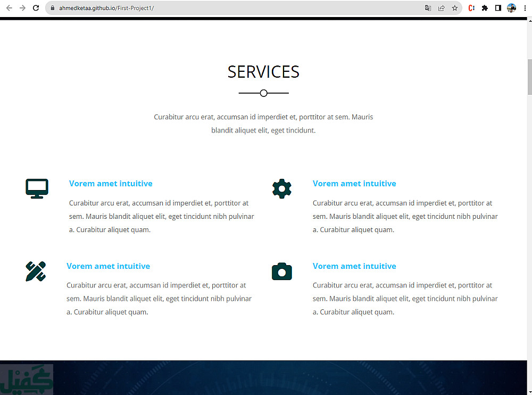Click the gear service icon

[281, 188]
